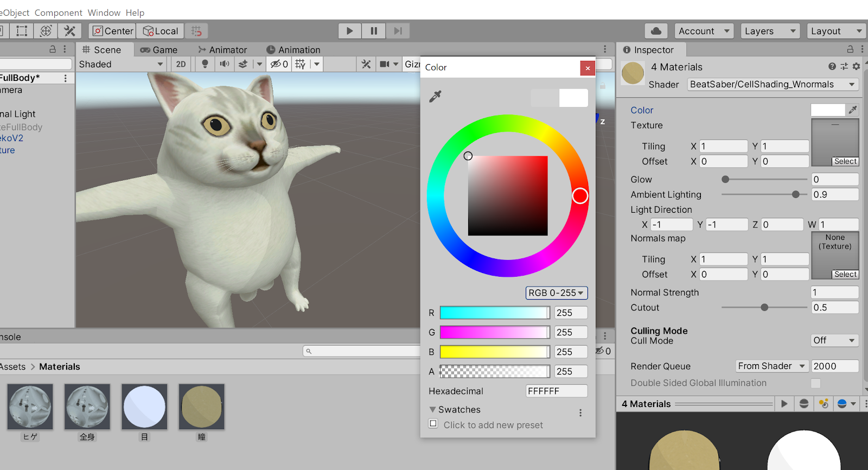Use the Inspector color eyedropper
868x470 pixels.
[853, 110]
